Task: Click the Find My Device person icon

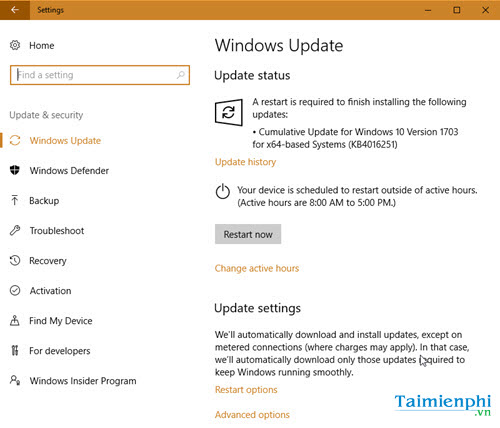Action: pyautogui.click(x=15, y=320)
